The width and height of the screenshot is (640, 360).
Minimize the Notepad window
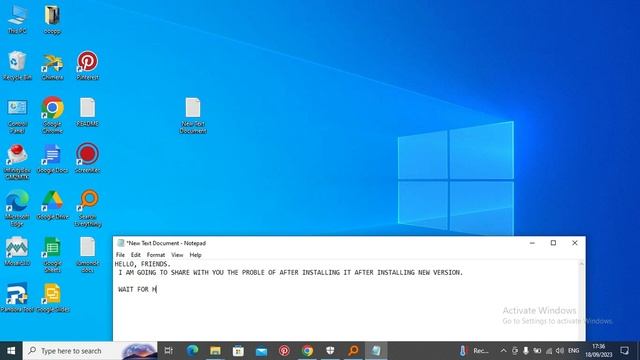532,243
